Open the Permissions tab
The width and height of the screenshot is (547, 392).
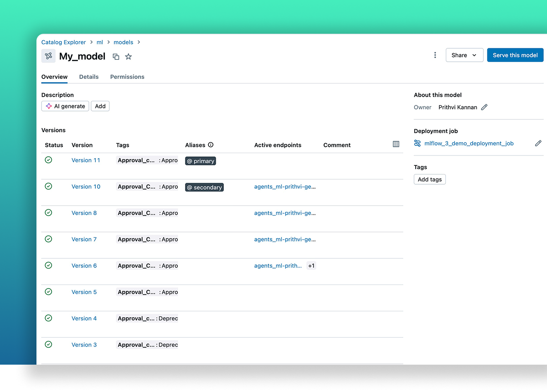[x=127, y=77]
